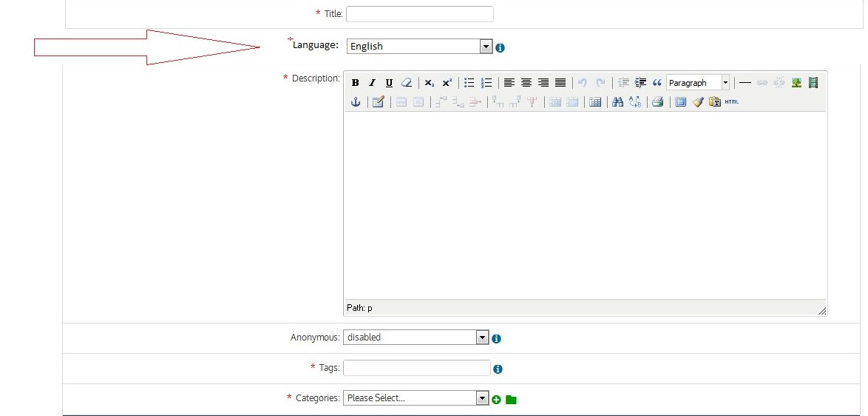868x416 pixels.
Task: Insert a bulleted list
Action: pyautogui.click(x=469, y=83)
